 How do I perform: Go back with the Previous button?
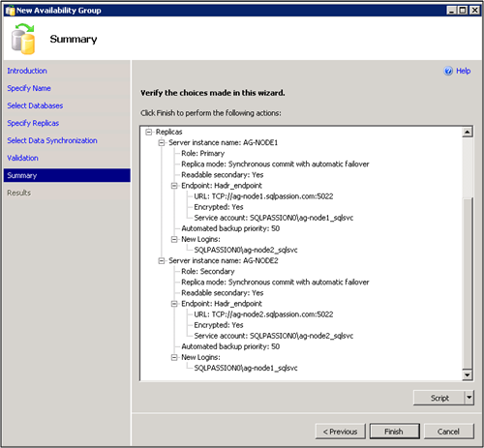point(341,432)
